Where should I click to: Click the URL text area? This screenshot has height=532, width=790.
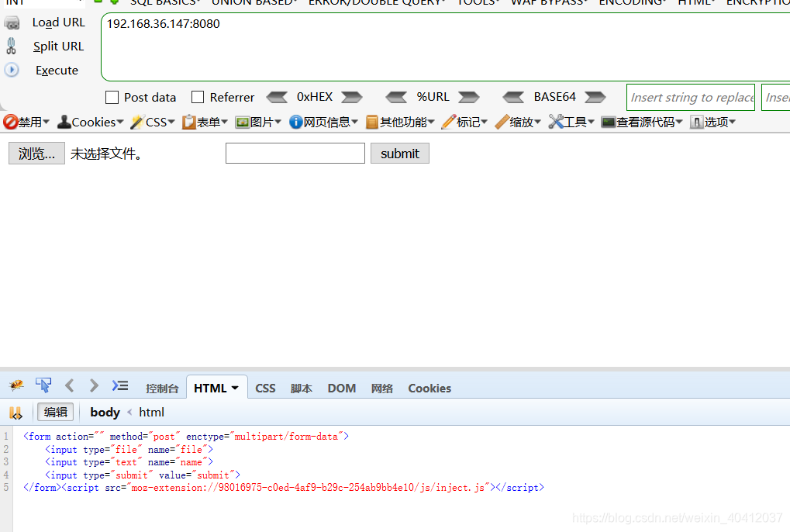445,47
